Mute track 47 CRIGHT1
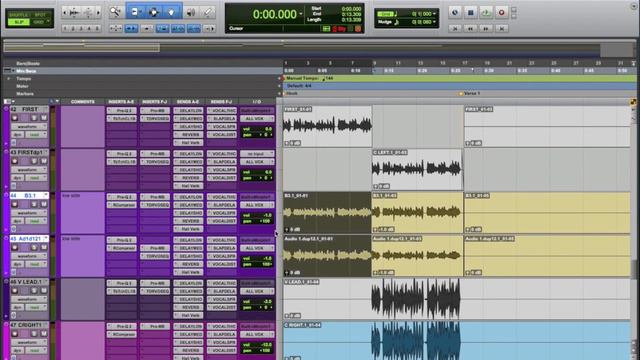 click(x=43, y=333)
